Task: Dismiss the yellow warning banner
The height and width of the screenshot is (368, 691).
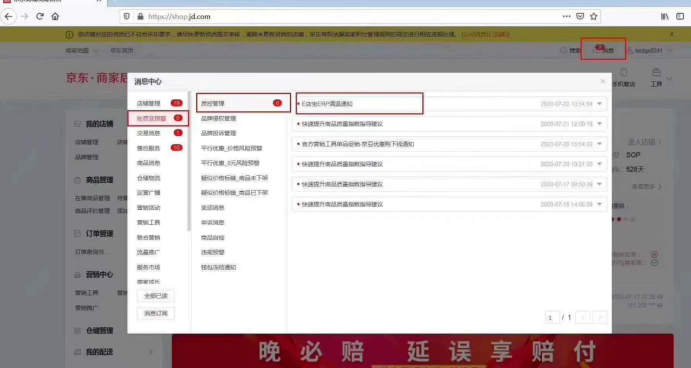Action: 672,34
